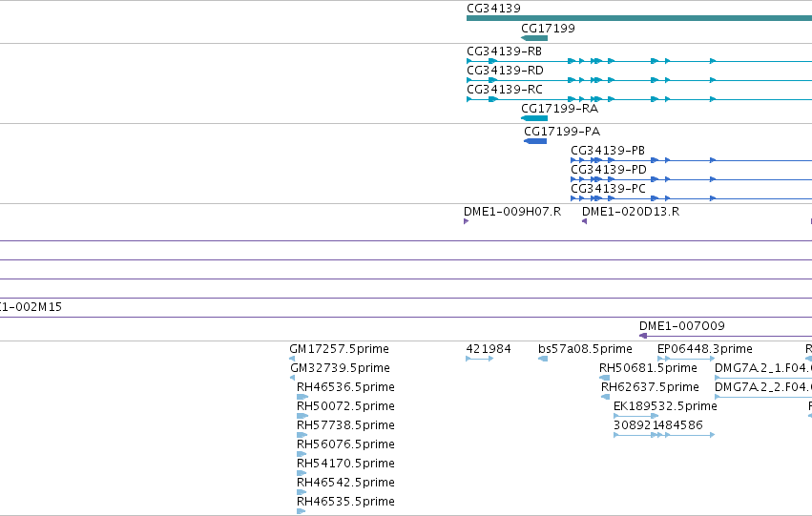
Task: Select EST RH62637.5prime label
Action: [x=650, y=387]
